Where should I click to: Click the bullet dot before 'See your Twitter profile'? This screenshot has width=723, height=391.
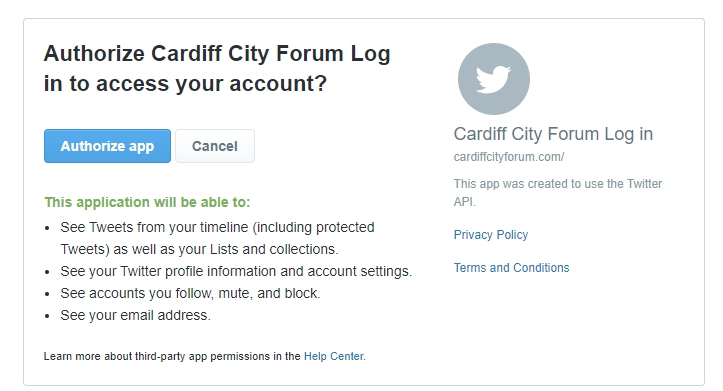tap(47, 273)
